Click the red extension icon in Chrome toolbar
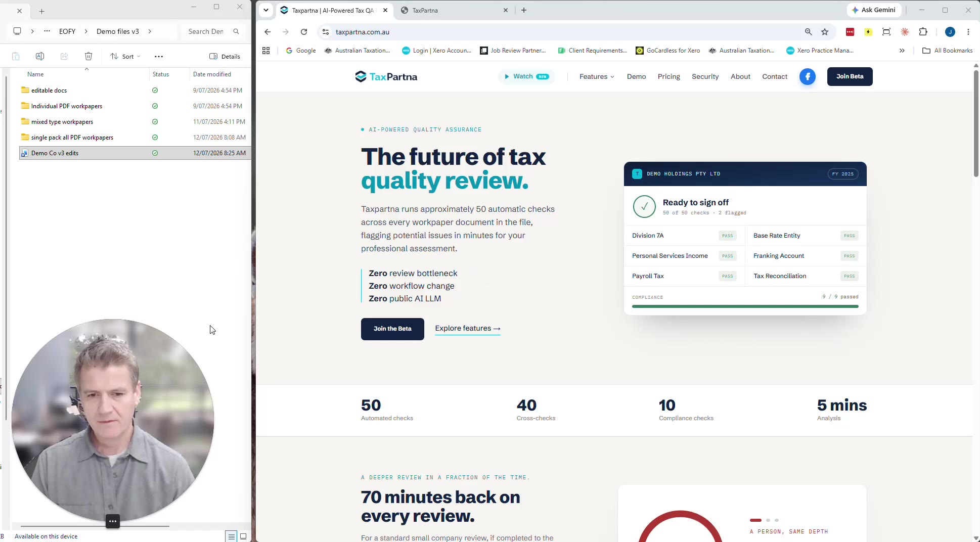The image size is (980, 542). coord(850,32)
